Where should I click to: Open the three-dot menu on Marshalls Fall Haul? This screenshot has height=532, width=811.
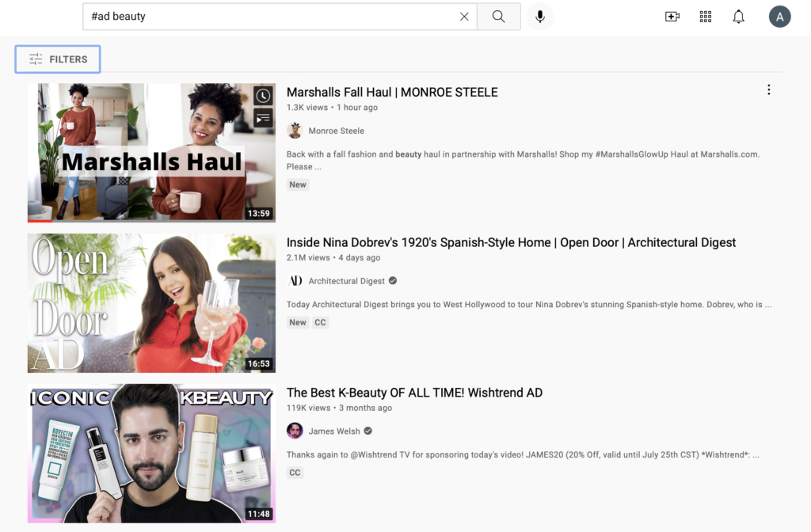768,89
